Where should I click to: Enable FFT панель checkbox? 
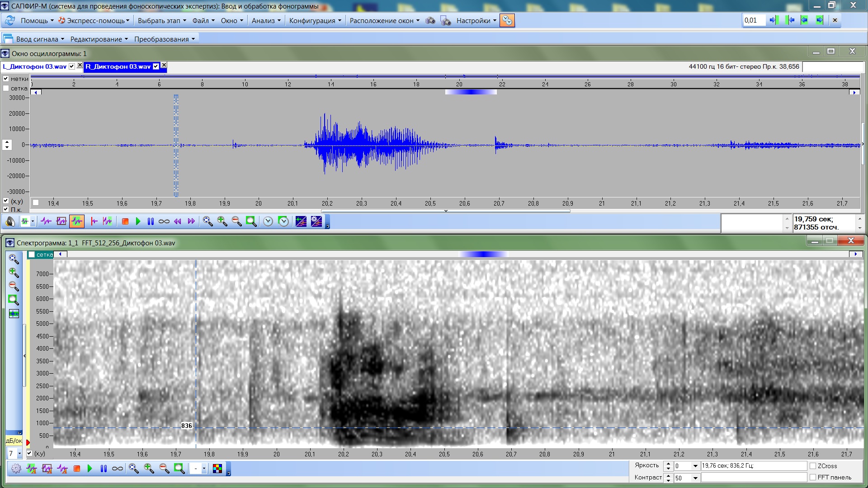tap(813, 477)
